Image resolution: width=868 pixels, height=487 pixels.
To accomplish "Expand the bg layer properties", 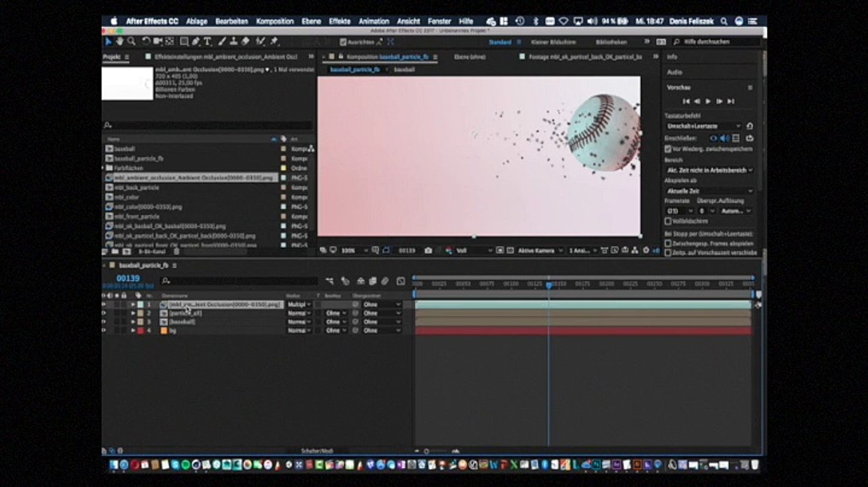I will coord(133,331).
